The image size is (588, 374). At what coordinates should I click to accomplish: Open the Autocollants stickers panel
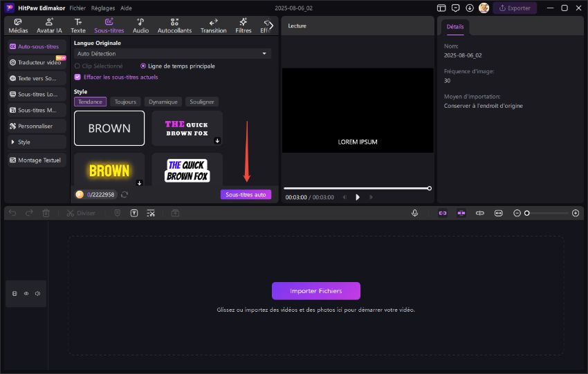click(x=174, y=26)
